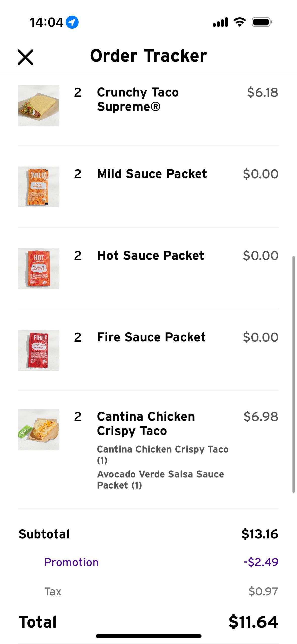The image size is (297, 644).
Task: Open the Cantina Chicken Crispy Taco image
Action: point(39,430)
